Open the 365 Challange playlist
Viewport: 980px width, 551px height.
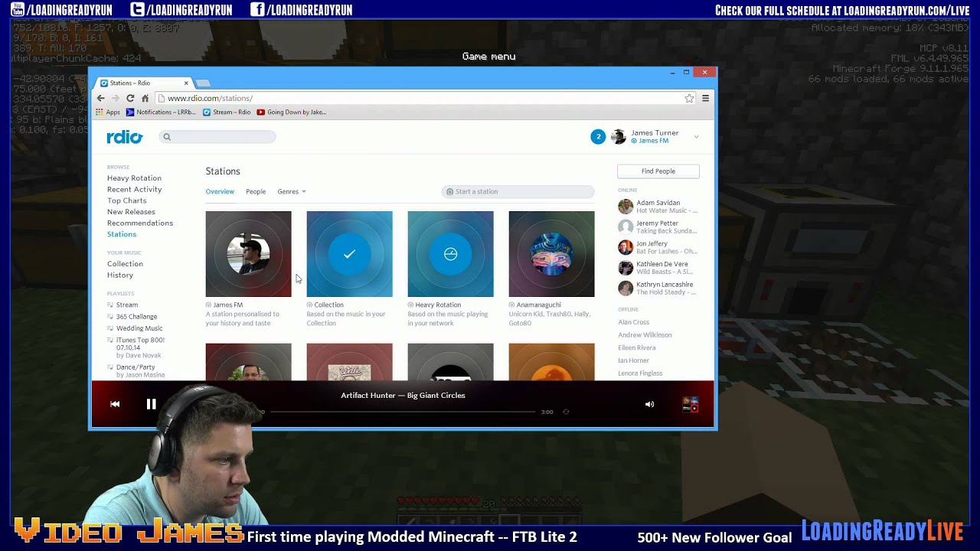136,317
